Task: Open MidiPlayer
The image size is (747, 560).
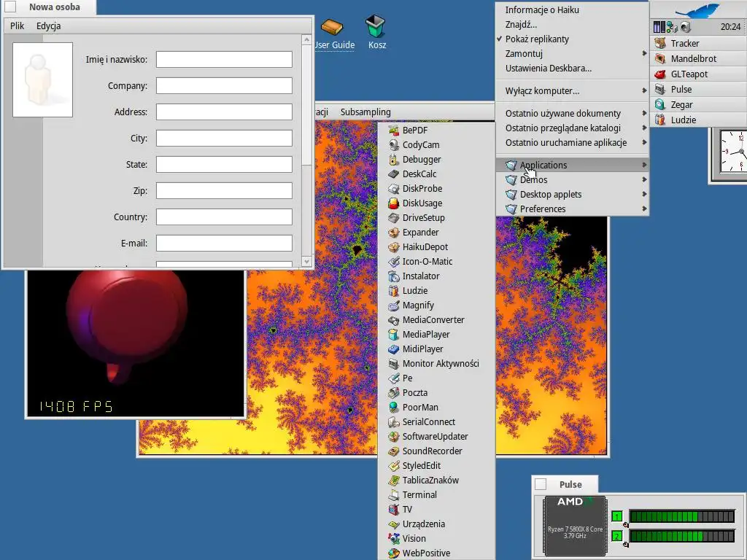Action: pyautogui.click(x=436, y=349)
